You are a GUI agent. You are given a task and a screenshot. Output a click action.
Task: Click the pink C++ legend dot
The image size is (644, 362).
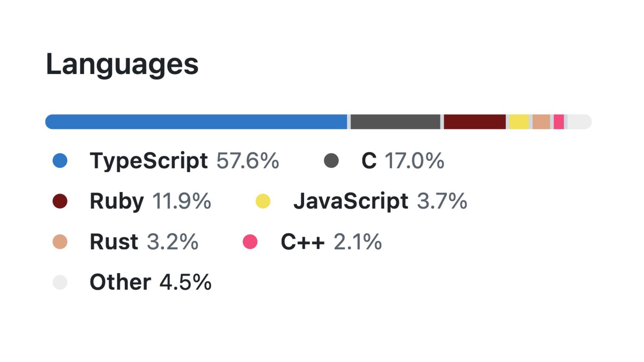250,242
